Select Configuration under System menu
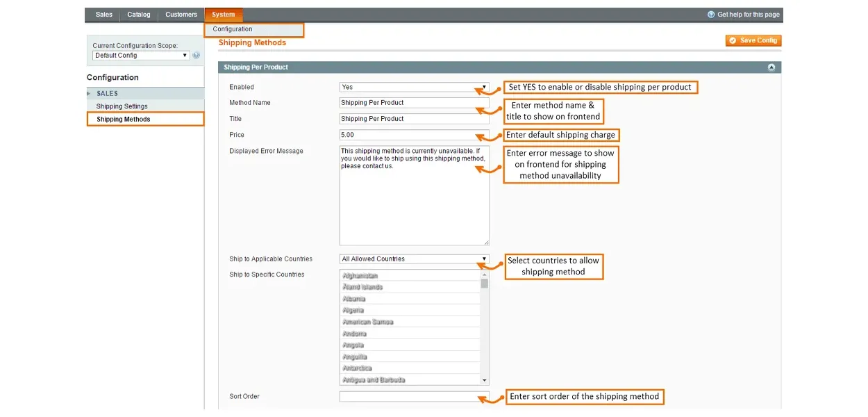The height and width of the screenshot is (417, 868). click(233, 29)
